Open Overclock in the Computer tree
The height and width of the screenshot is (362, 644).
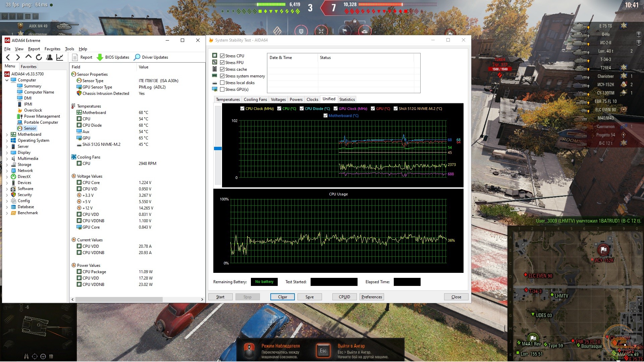pos(30,110)
